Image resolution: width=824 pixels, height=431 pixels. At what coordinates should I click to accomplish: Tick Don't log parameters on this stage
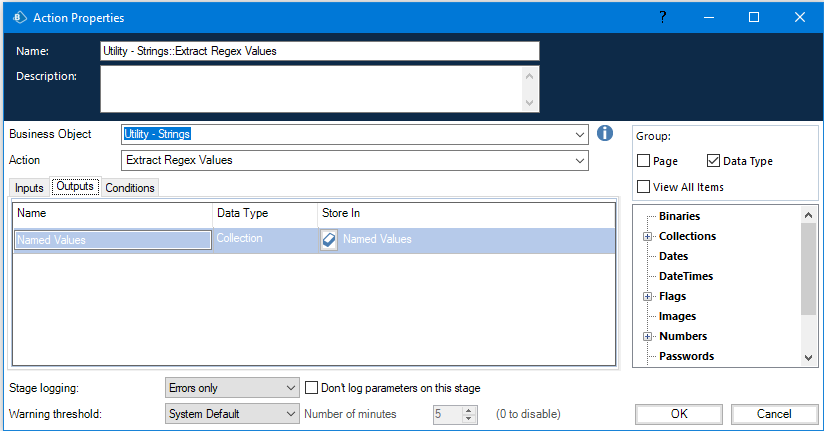click(x=312, y=388)
